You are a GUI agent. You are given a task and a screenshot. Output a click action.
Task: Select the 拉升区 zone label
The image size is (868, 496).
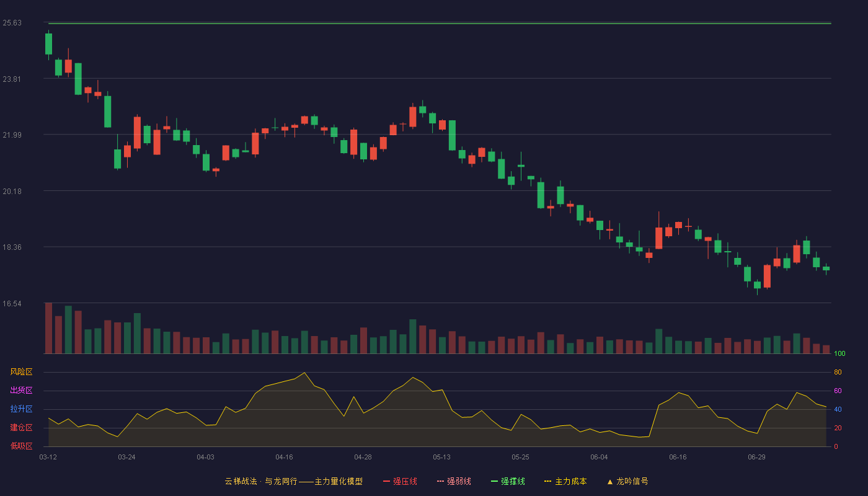21,409
